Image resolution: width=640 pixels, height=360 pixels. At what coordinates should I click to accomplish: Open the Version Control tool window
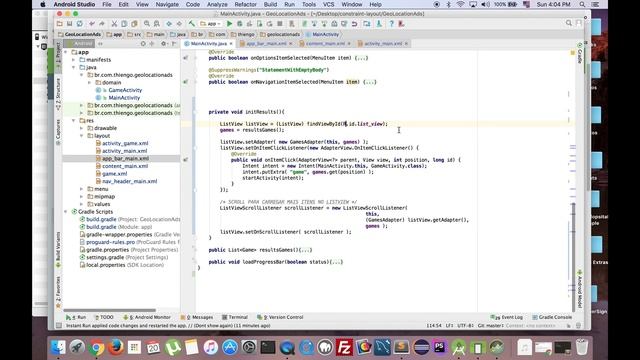tap(280, 317)
